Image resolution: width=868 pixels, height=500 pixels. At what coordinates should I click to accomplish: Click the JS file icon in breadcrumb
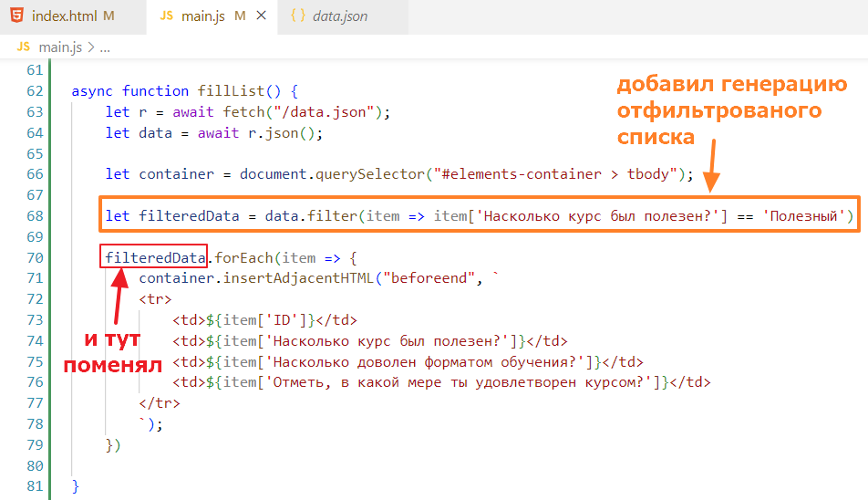tap(24, 47)
